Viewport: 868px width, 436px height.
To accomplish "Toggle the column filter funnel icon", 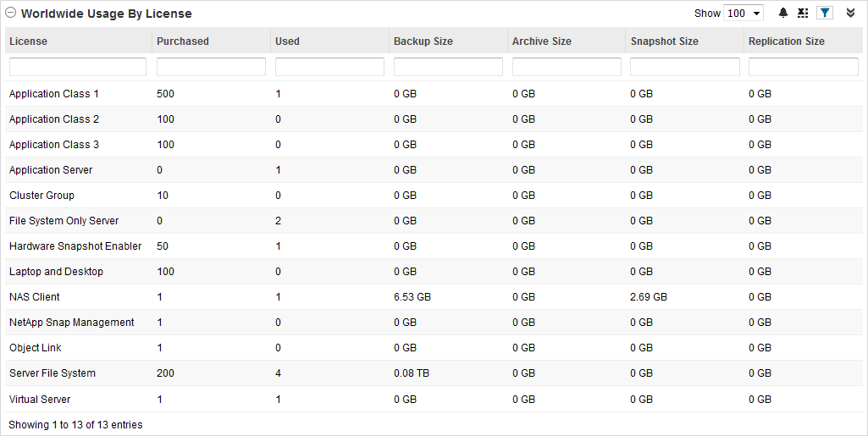I will 825,14.
